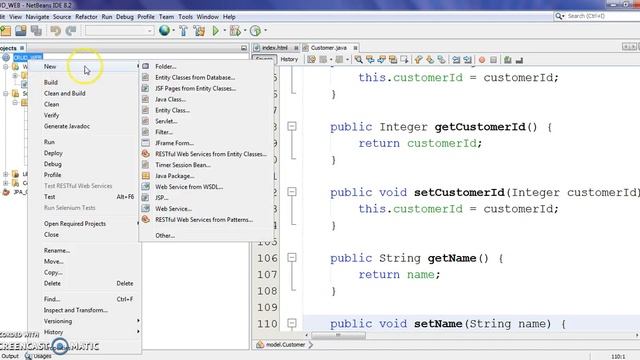Switch to the History editor view
This screenshot has height=360, width=640.
point(289,60)
